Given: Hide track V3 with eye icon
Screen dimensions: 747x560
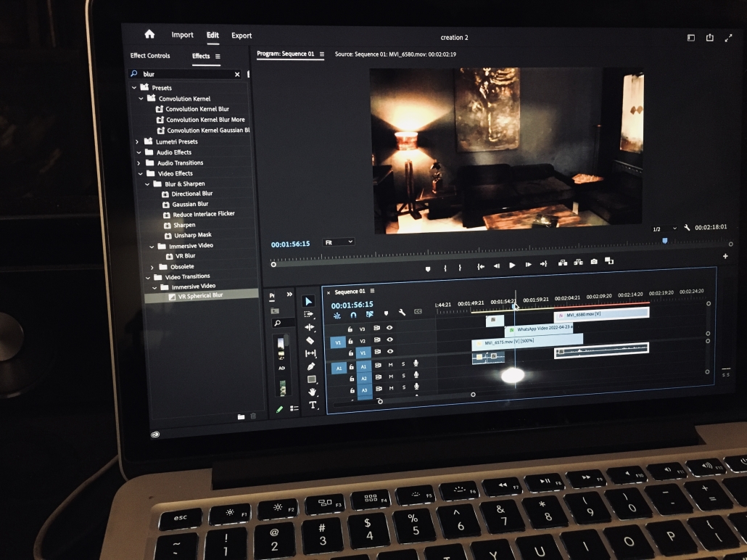Looking at the screenshot, I should 389,328.
